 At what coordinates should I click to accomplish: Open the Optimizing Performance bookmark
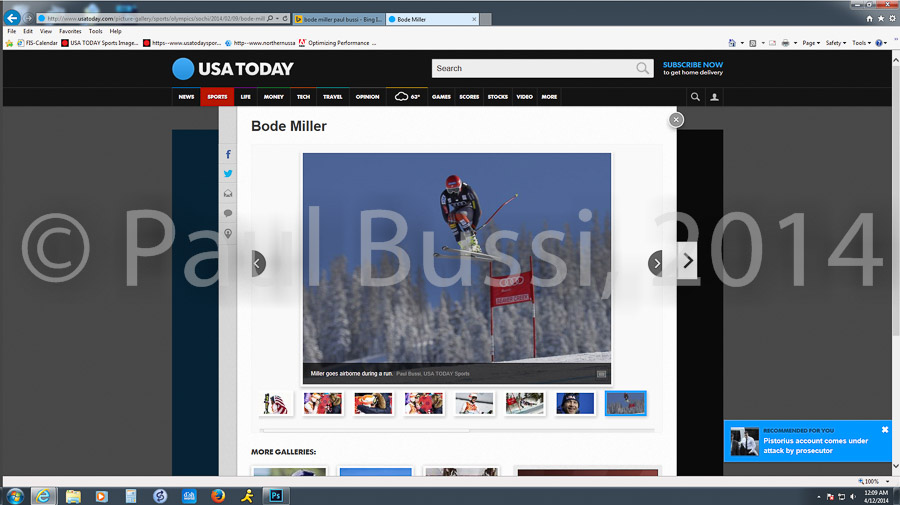click(x=338, y=43)
